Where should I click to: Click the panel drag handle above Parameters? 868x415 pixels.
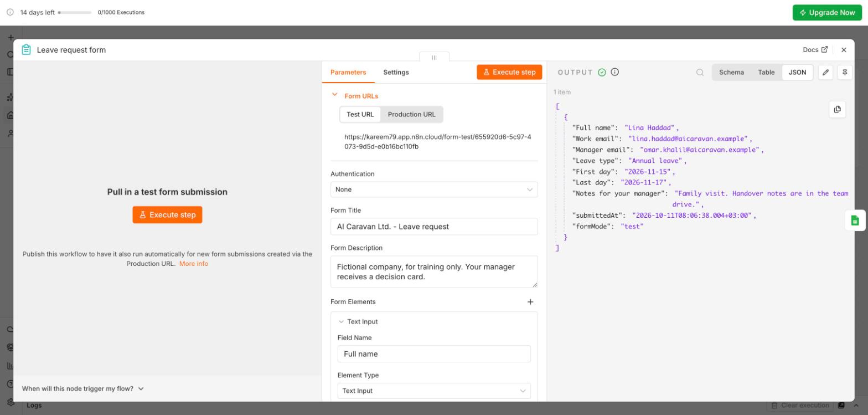434,57
